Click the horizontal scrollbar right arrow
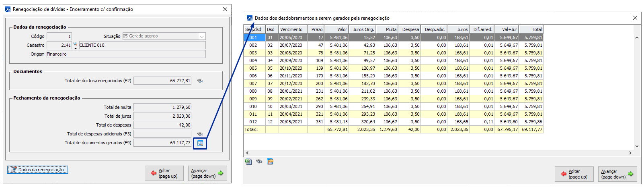The width and height of the screenshot is (644, 187). click(x=630, y=153)
